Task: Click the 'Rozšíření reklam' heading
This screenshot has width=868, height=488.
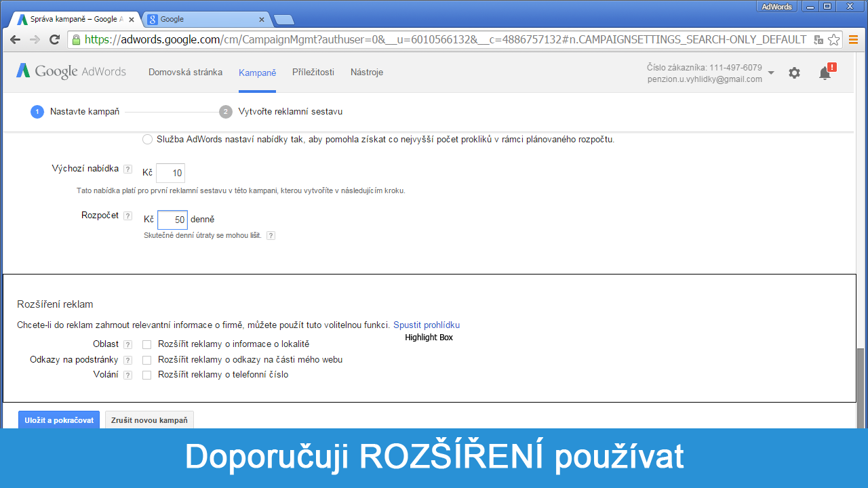Action: coord(55,304)
